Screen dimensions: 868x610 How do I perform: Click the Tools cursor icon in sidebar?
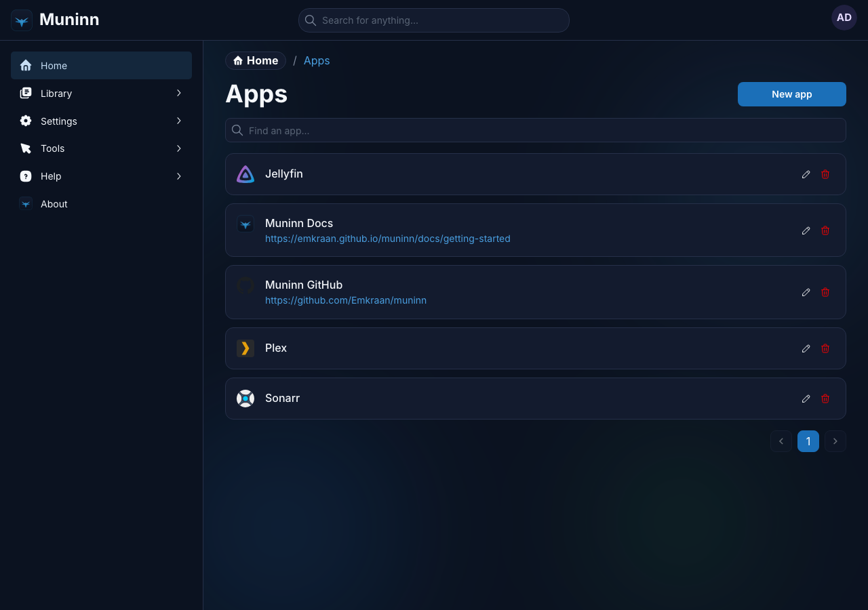coord(26,148)
